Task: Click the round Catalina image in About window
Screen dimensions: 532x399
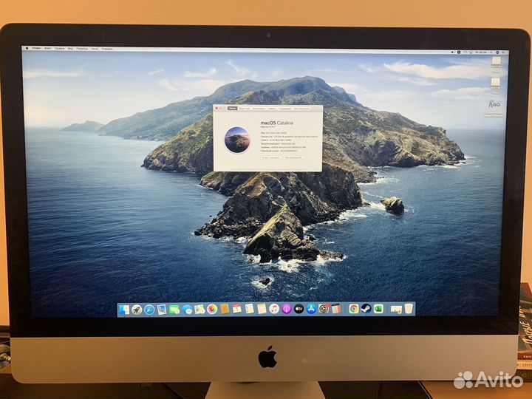Action: point(237,140)
